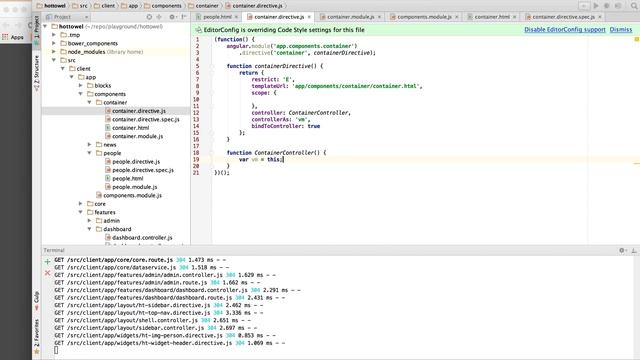640x360 pixels.
Task: Click EditorConfig icon in the notification bar
Action: [198, 30]
